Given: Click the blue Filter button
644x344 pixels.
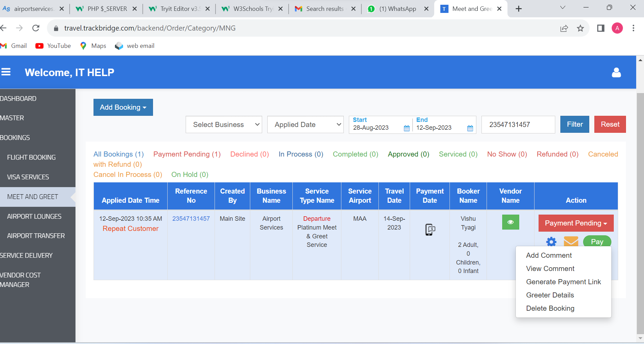Looking at the screenshot, I should pos(575,124).
